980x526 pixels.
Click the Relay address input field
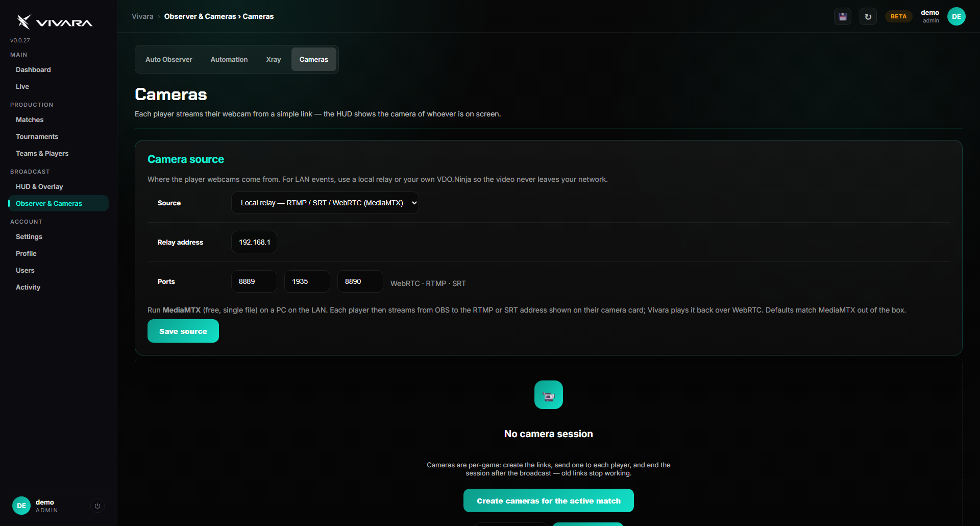pyautogui.click(x=254, y=242)
